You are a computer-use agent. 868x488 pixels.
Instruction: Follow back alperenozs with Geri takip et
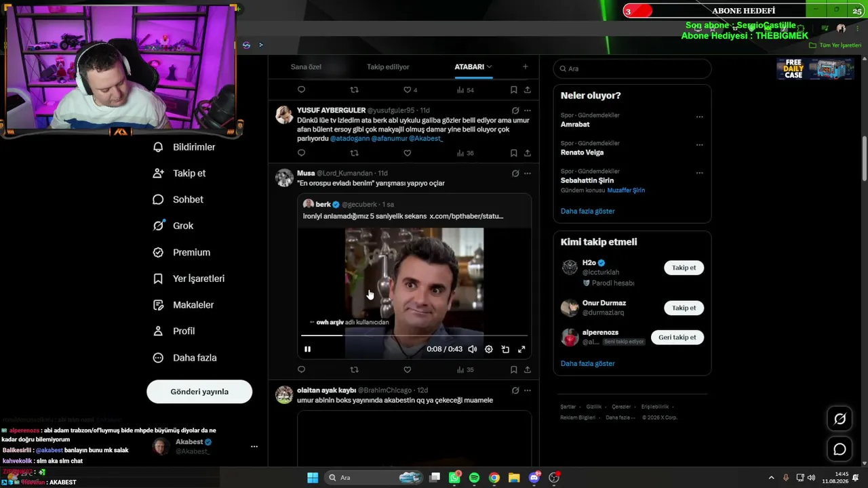tap(677, 338)
